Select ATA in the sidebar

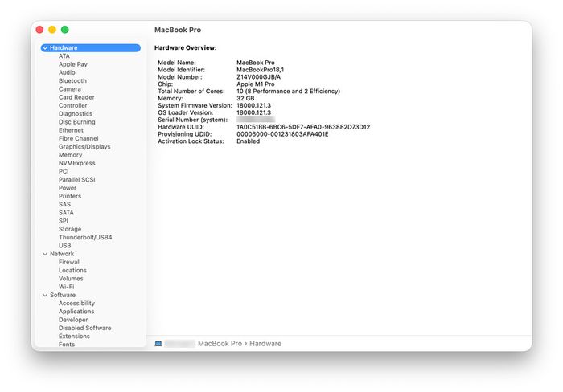[x=64, y=56]
